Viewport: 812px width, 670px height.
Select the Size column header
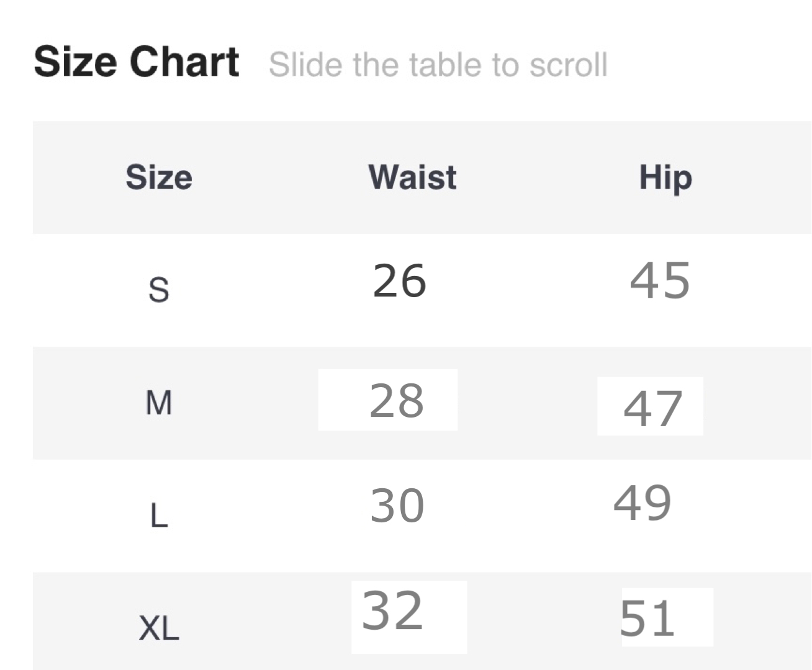click(x=159, y=177)
